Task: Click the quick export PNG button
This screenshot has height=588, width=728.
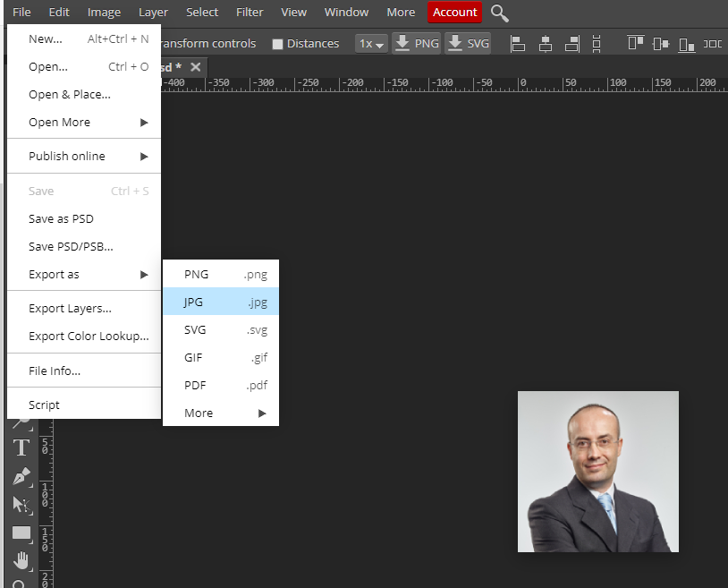Action: 417,43
